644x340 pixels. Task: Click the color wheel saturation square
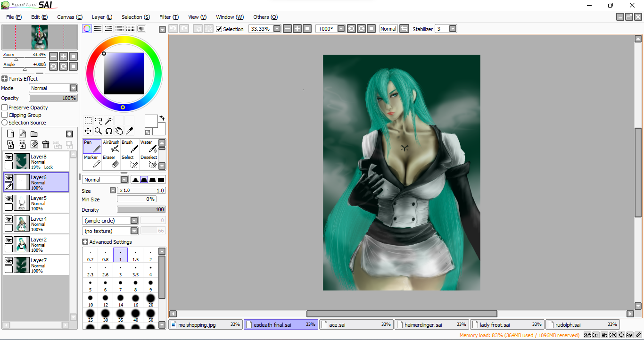pos(124,74)
